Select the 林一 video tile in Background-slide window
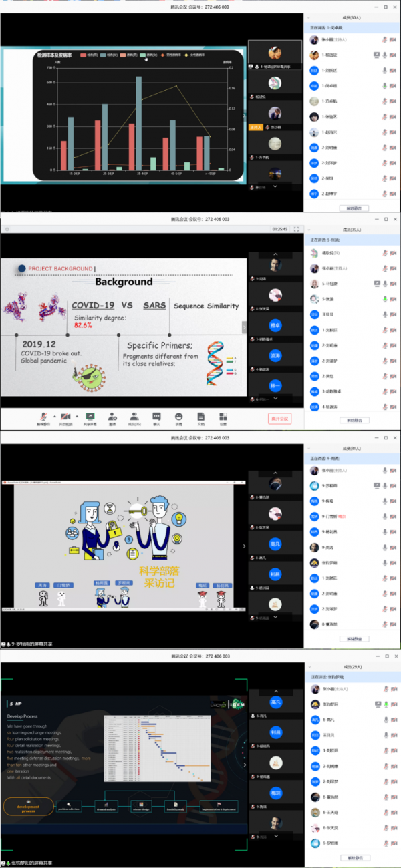Image resolution: width=401 pixels, height=868 pixels. click(275, 387)
